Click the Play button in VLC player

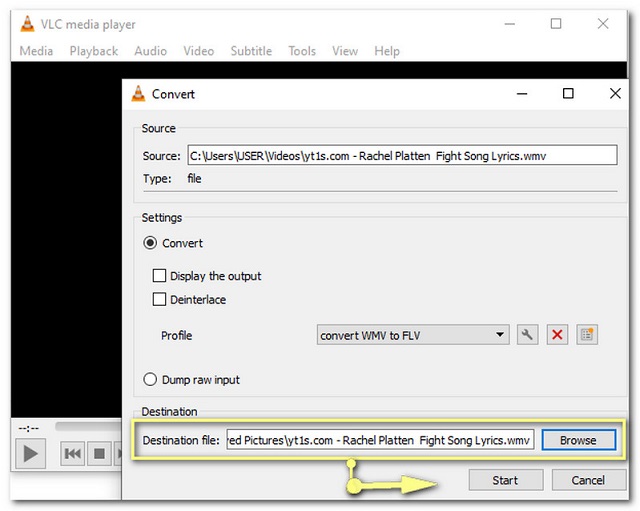pos(31,454)
